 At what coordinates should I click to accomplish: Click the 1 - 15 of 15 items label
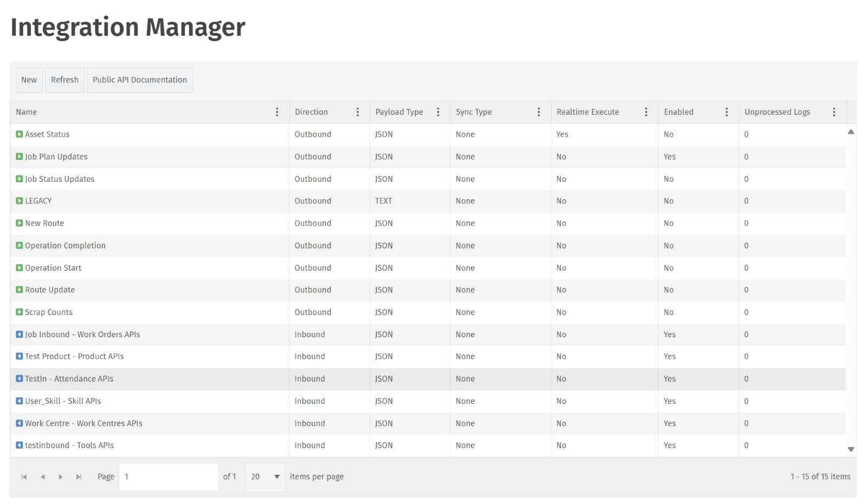tap(820, 476)
